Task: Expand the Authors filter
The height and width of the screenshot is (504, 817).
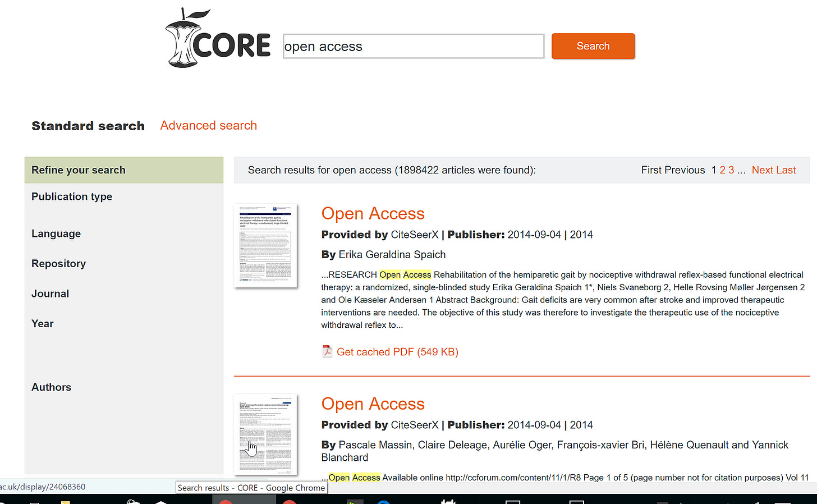Action: click(51, 387)
